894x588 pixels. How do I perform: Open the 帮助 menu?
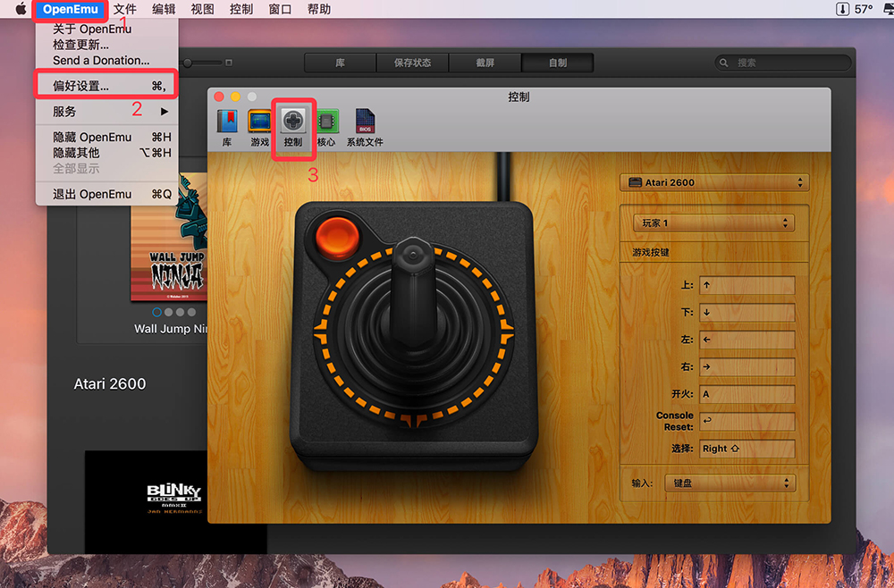[319, 9]
